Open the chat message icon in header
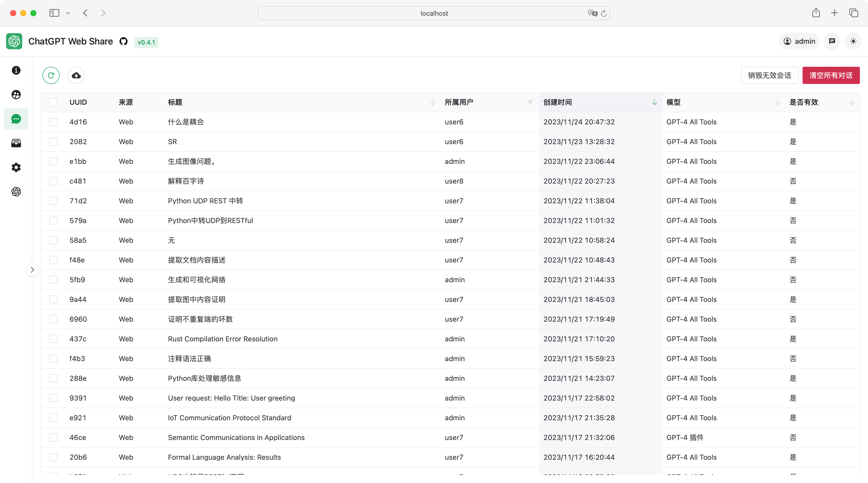 832,41
